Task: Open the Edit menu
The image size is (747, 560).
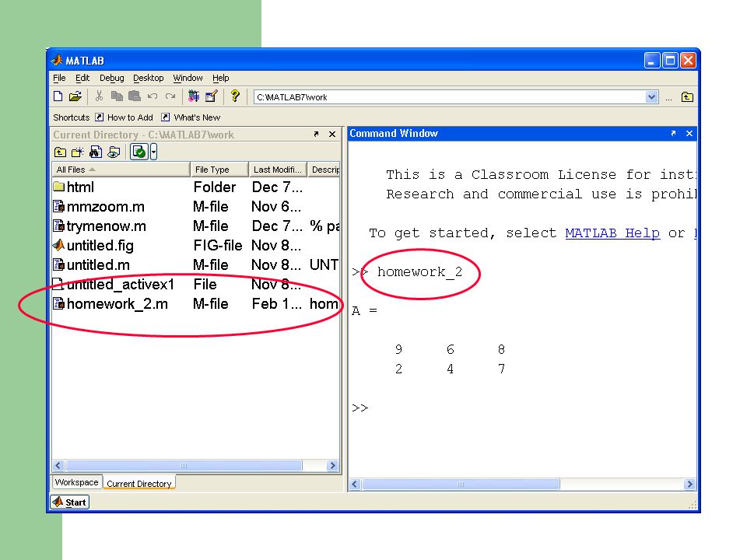Action: 82,78
